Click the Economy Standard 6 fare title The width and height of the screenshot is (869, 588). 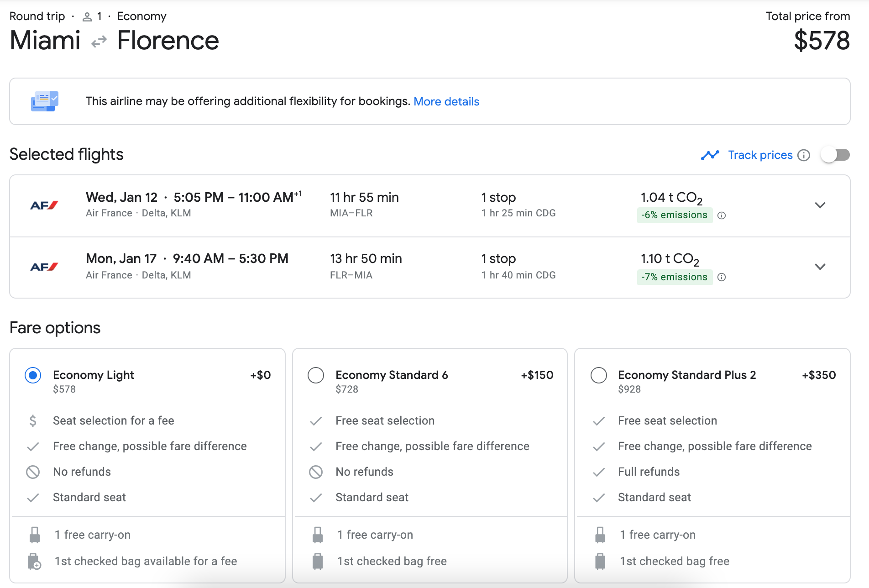click(x=391, y=375)
